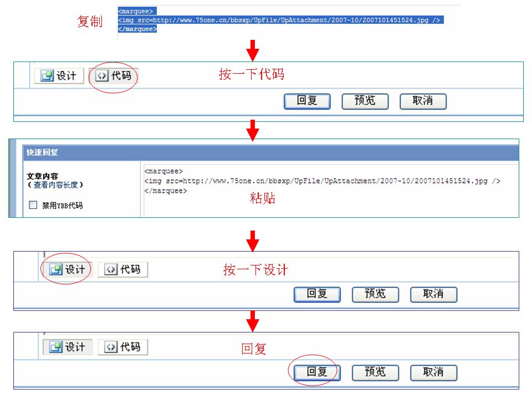This screenshot has height=399, width=532.
Task: Open the 查看内容长度 link
Action: [55, 185]
